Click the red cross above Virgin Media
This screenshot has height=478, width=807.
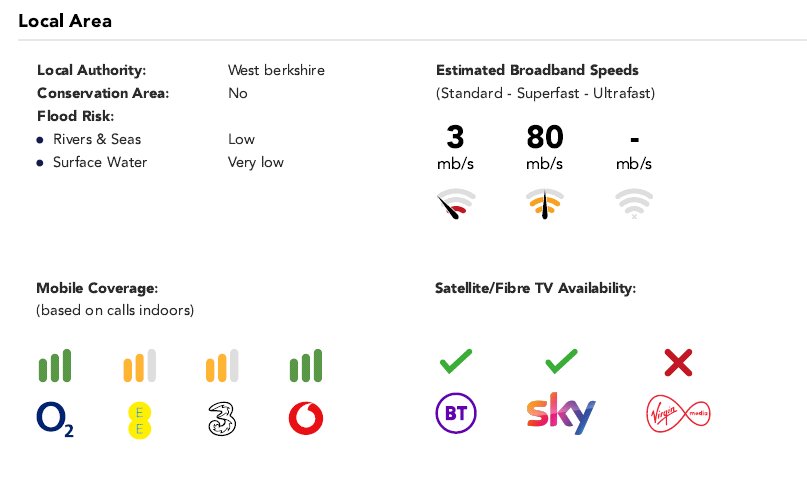click(x=678, y=363)
